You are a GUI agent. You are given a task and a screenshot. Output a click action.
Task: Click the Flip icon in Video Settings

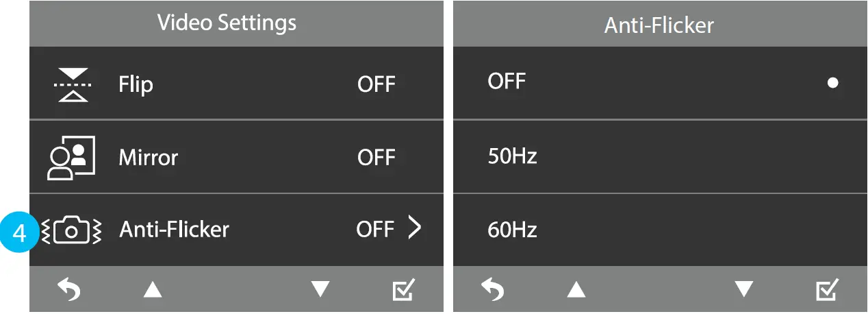tap(71, 84)
